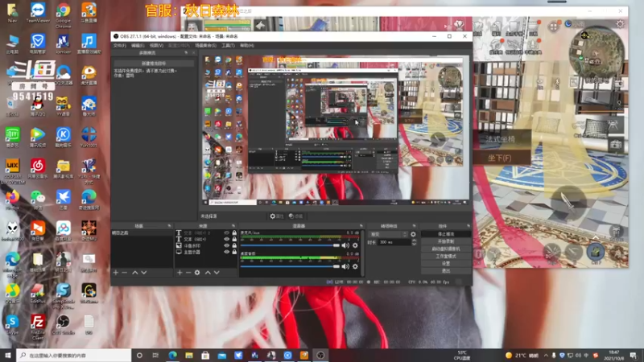Open transition properties gear in Scene Transitions

[413, 234]
